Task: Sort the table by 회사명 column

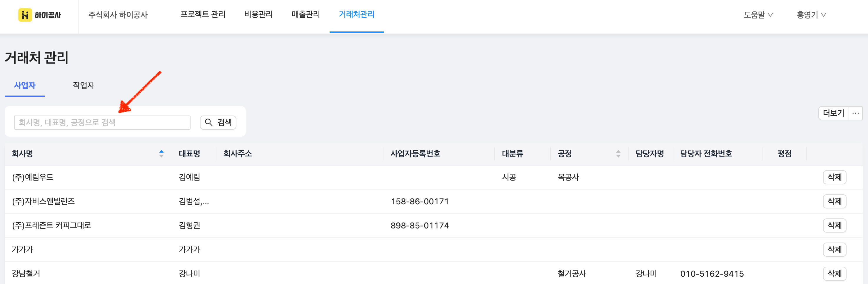Action: tap(161, 154)
